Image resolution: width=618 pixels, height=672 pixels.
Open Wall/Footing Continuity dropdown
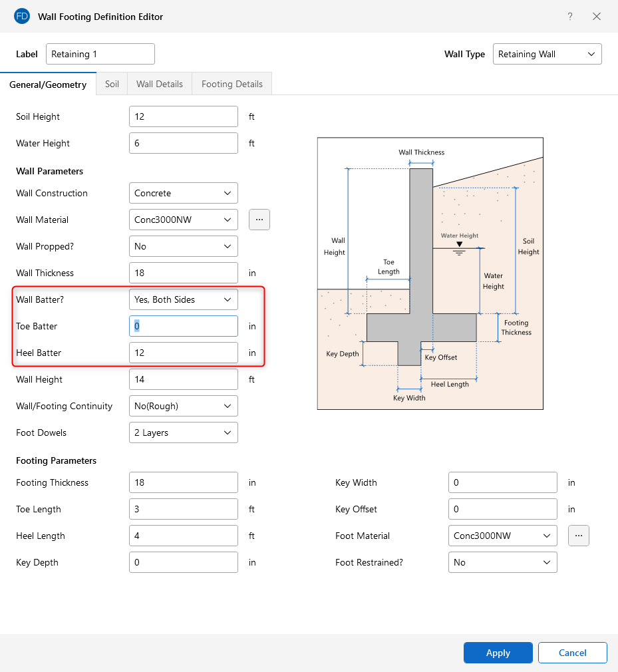pos(183,406)
